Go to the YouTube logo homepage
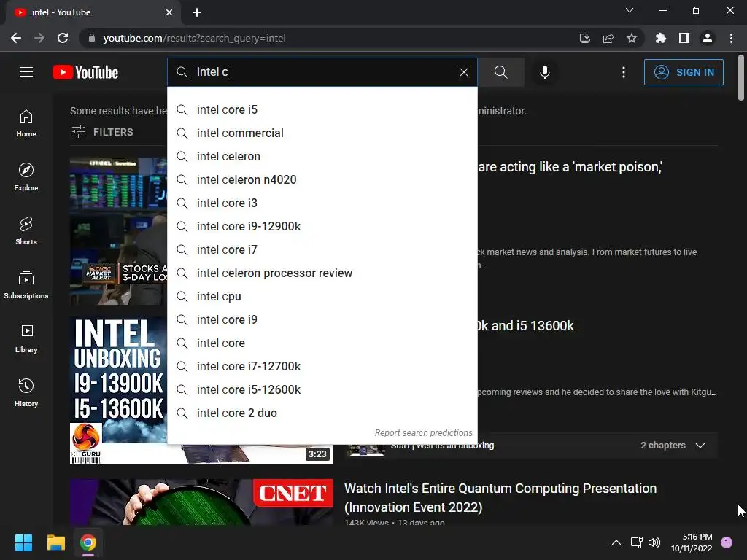Viewport: 747px width, 560px height. pos(85,72)
